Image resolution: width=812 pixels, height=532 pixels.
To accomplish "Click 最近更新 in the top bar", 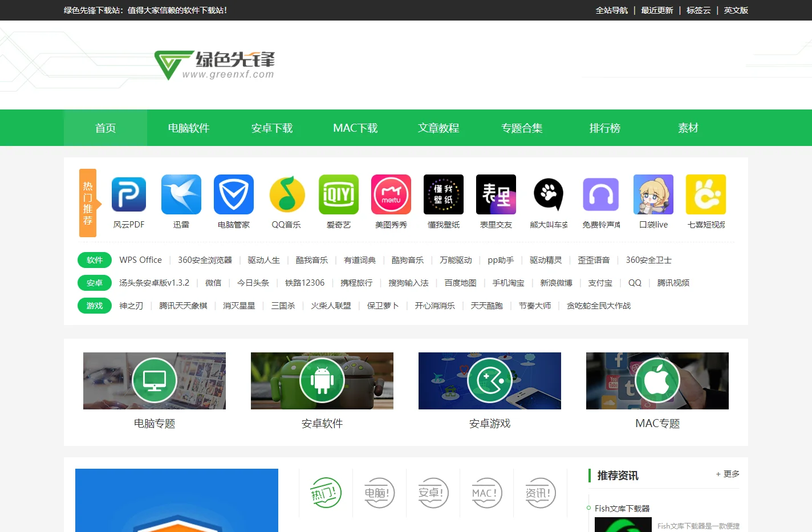I will click(x=657, y=10).
